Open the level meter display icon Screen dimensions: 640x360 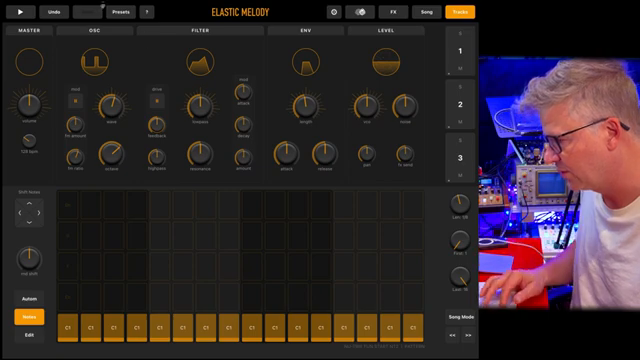click(386, 62)
